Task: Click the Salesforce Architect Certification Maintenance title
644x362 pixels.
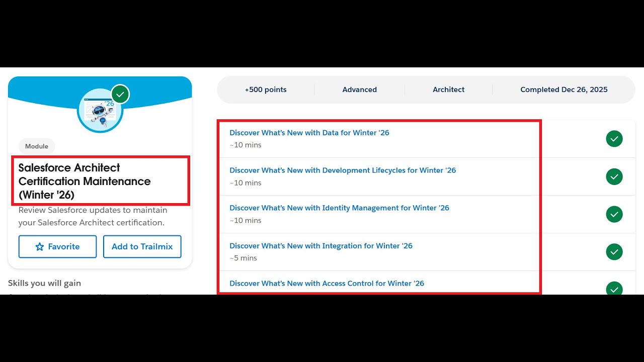Action: pos(85,181)
